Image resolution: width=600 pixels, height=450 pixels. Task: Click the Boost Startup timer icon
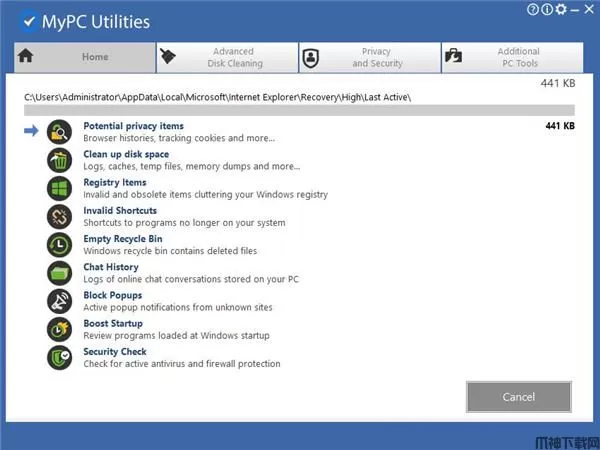coord(59,330)
